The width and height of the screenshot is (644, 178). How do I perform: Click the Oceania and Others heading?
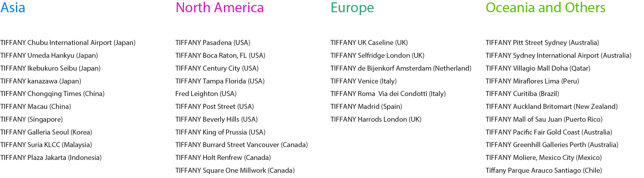tap(546, 8)
